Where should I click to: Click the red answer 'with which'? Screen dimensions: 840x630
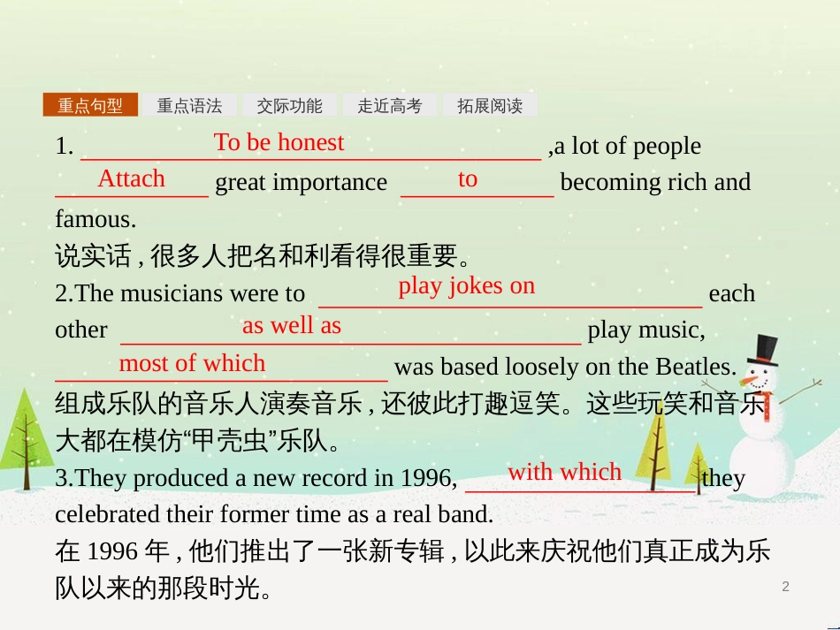point(565,472)
